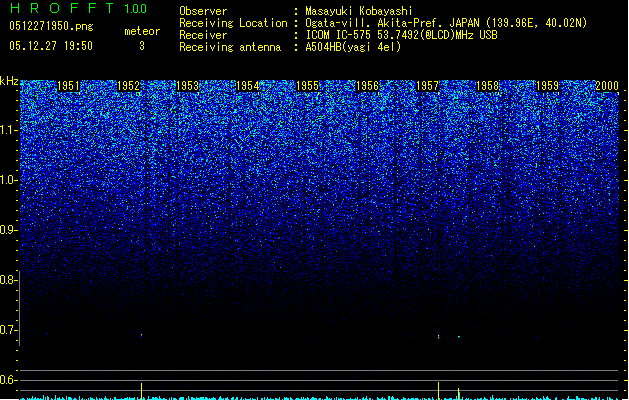629x400 pixels.
Task: Click the tallest yellow spike after 1957
Action: click(x=438, y=391)
